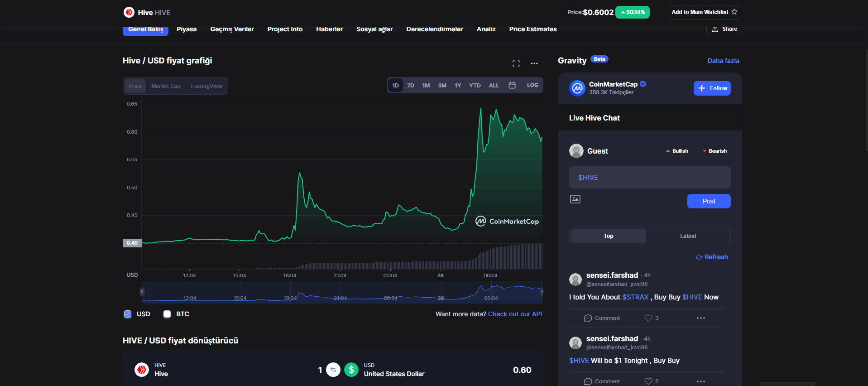Select the 1Y time range
This screenshot has height=386, width=868.
(458, 85)
